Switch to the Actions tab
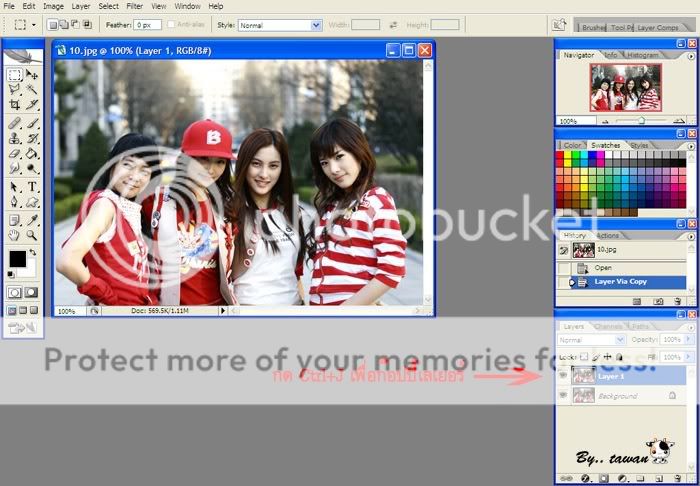 608,236
